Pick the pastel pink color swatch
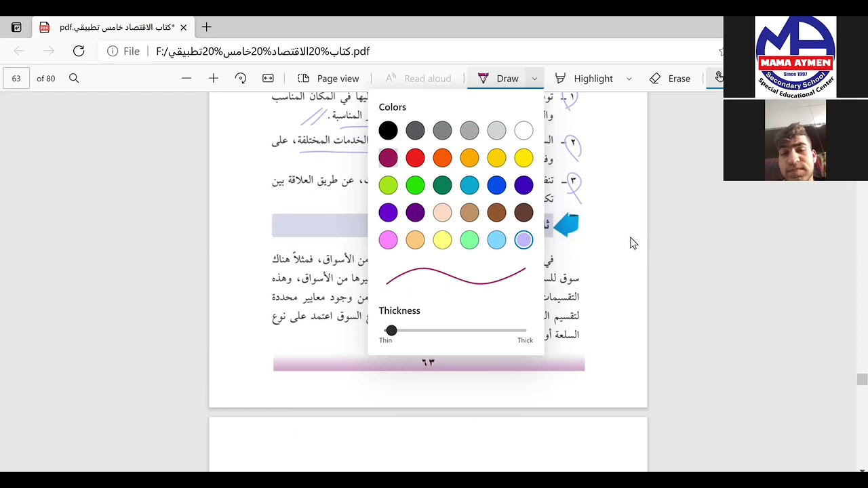This screenshot has width=868, height=488. pyautogui.click(x=388, y=239)
